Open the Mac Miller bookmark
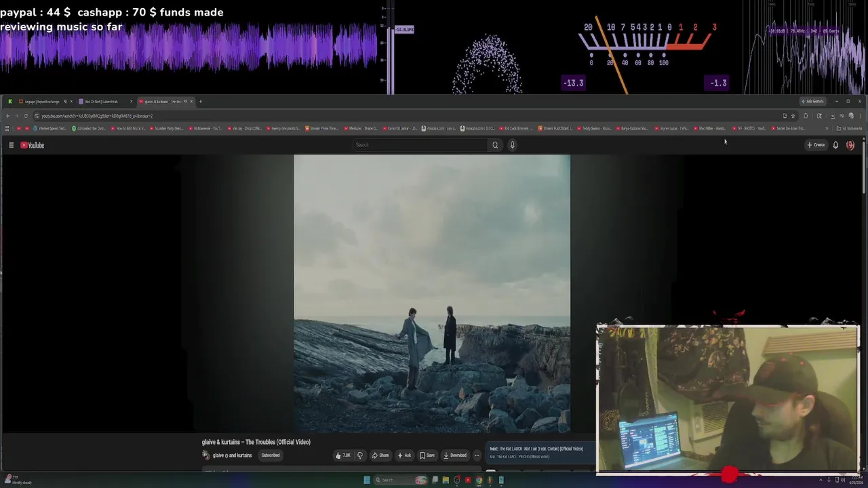 [x=711, y=128]
